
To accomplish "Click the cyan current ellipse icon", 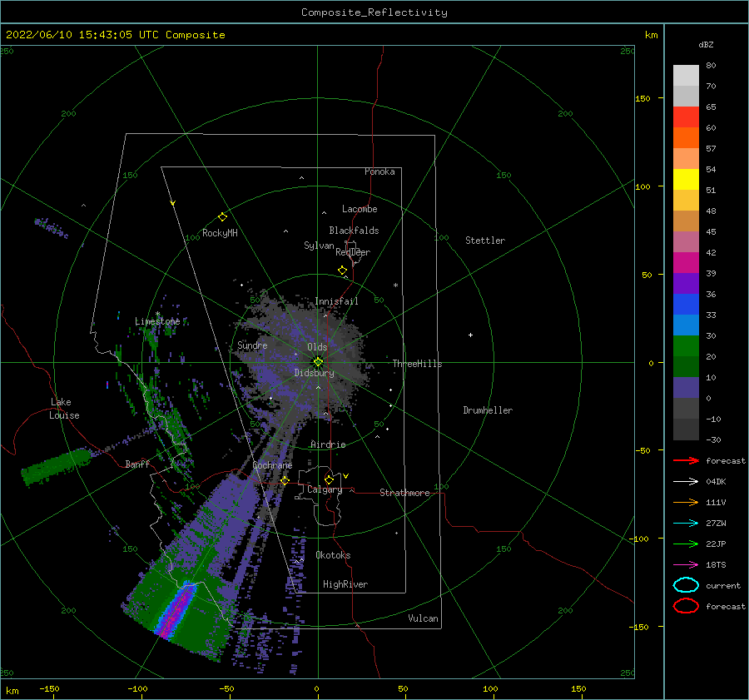I will (x=686, y=585).
